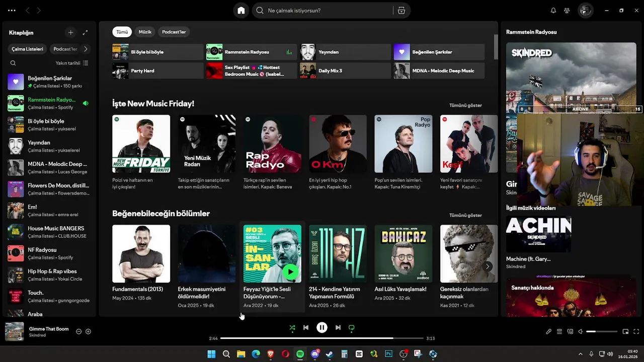Open the mini player icon
Image resolution: width=644 pixels, height=362 pixels.
pos(625,331)
